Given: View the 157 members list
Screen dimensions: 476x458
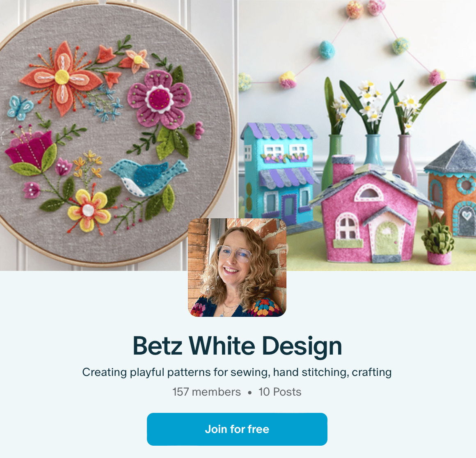Looking at the screenshot, I should (x=206, y=392).
